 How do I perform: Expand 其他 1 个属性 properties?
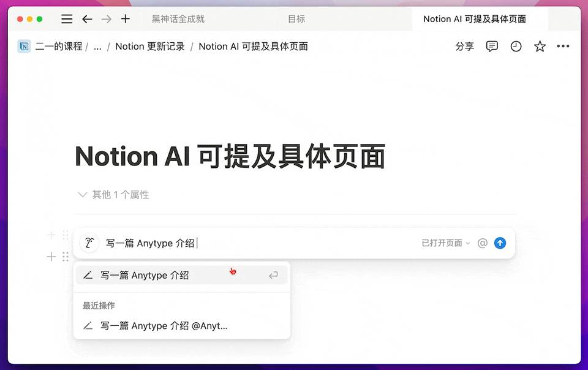[113, 195]
